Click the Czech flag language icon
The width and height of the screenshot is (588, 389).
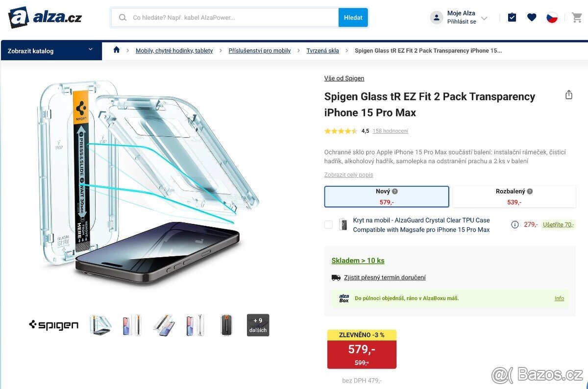[552, 18]
